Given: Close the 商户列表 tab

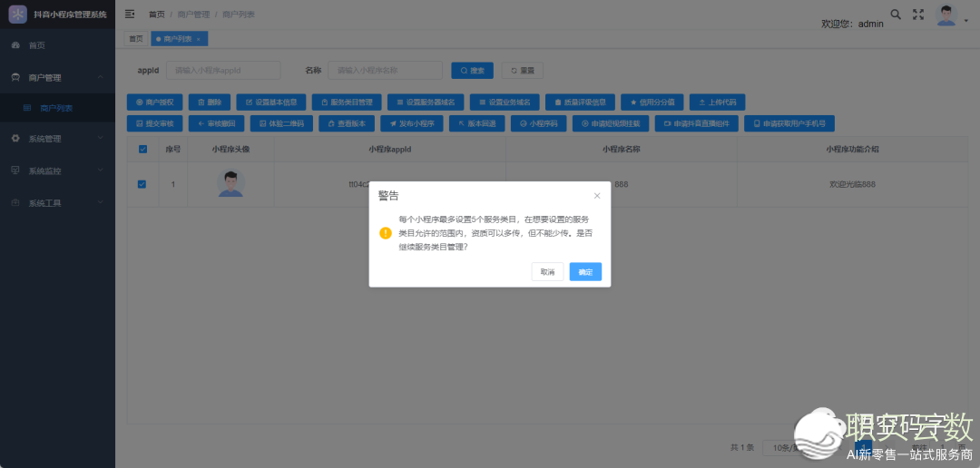Looking at the screenshot, I should click(x=198, y=39).
